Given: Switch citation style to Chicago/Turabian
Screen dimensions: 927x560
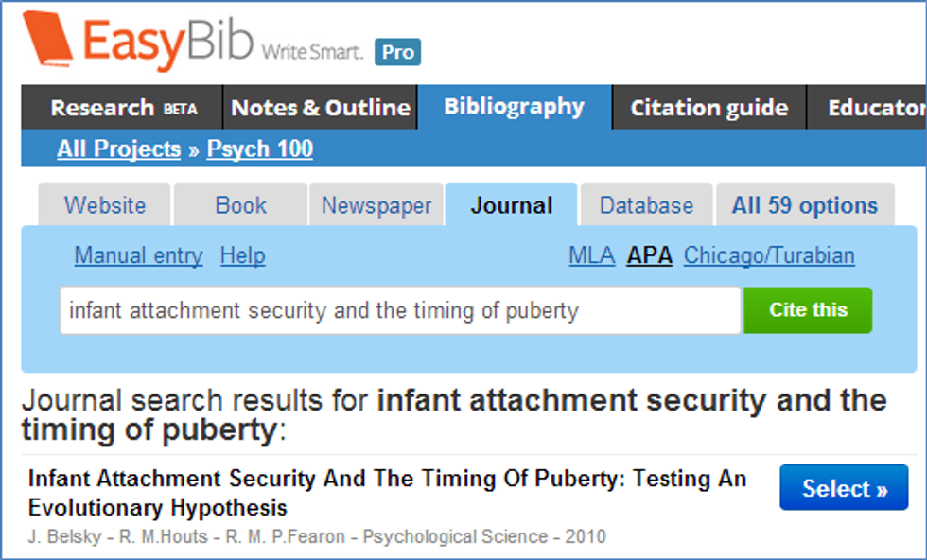Looking at the screenshot, I should 769,255.
